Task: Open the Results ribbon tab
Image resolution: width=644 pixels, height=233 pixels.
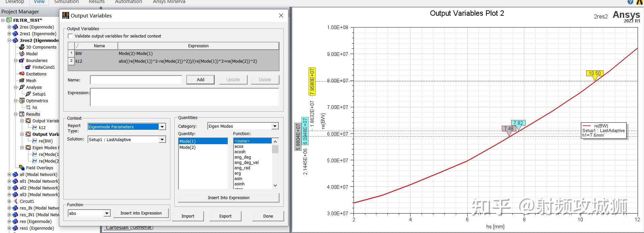Action: (97, 2)
